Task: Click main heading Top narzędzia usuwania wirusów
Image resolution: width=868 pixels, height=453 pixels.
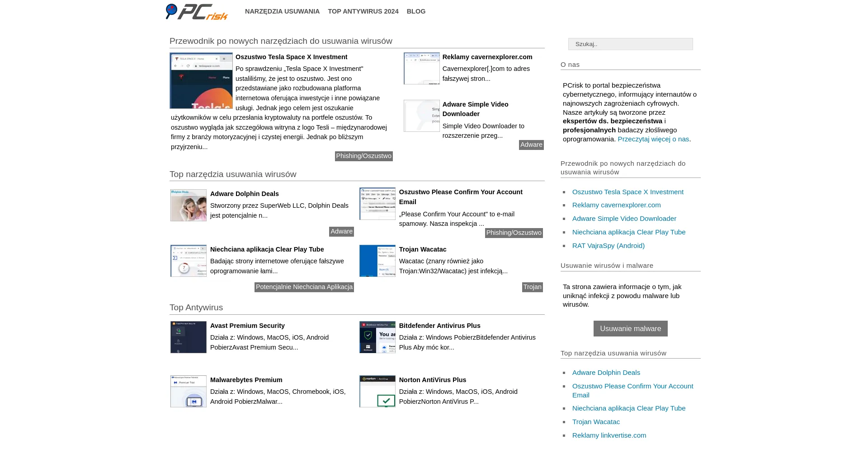Action: pyautogui.click(x=233, y=174)
